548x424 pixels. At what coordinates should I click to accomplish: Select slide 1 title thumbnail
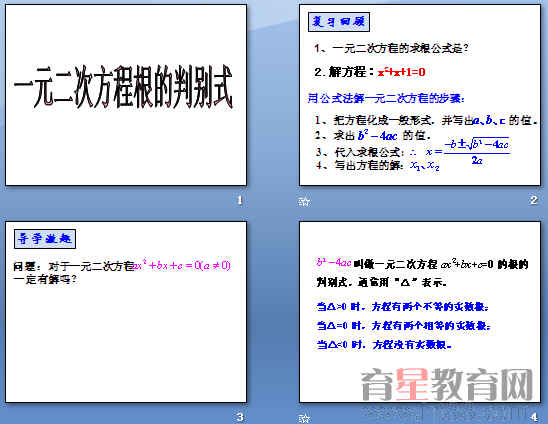coord(126,95)
